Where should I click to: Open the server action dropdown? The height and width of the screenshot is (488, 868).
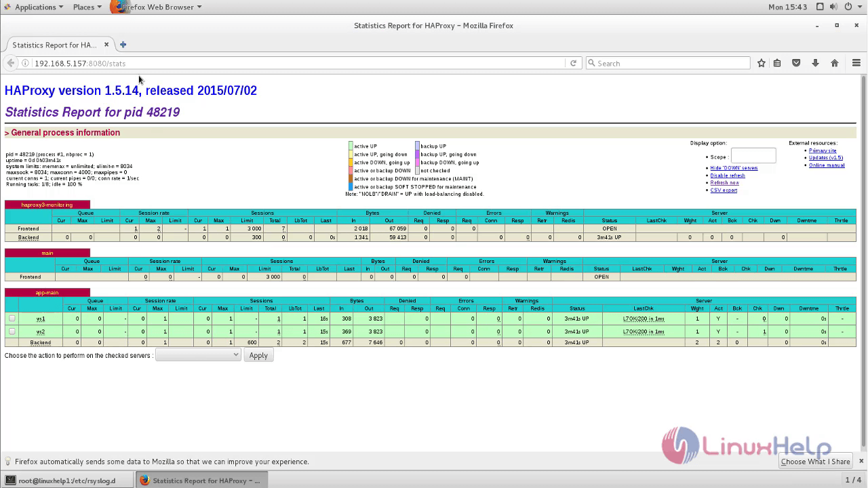198,355
